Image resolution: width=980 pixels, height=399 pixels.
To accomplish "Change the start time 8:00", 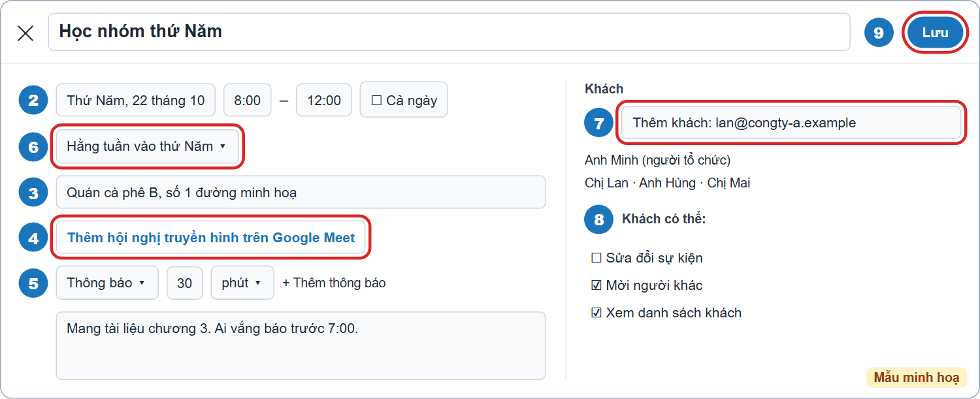I will pyautogui.click(x=248, y=101).
